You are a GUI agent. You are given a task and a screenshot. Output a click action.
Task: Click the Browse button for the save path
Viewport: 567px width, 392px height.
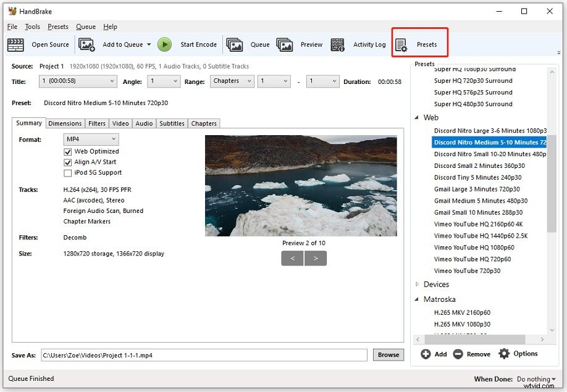click(388, 354)
